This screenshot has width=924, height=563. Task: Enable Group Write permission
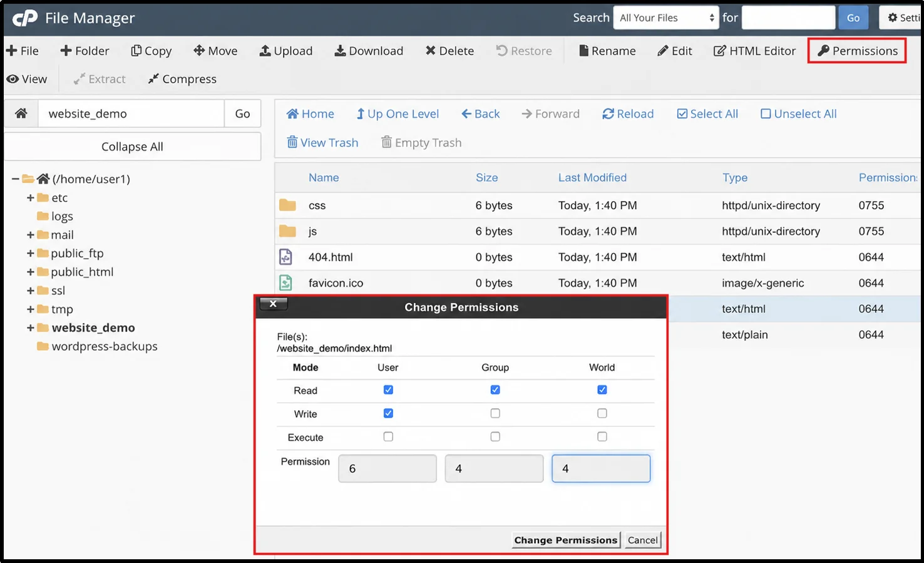(495, 413)
